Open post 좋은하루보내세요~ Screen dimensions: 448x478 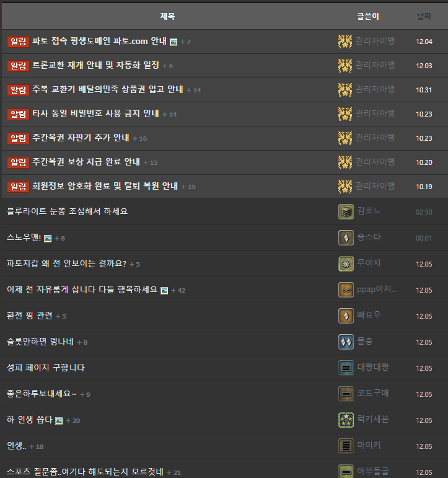coord(42,394)
